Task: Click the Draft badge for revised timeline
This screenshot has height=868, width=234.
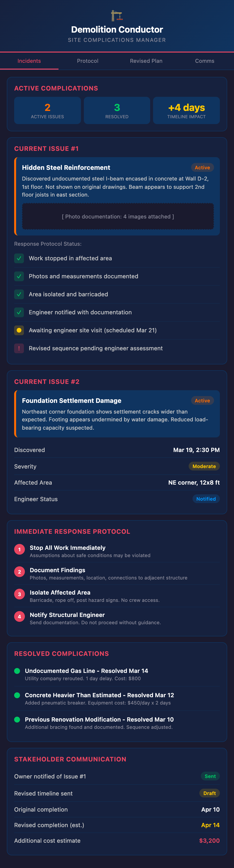Action: 209,793
